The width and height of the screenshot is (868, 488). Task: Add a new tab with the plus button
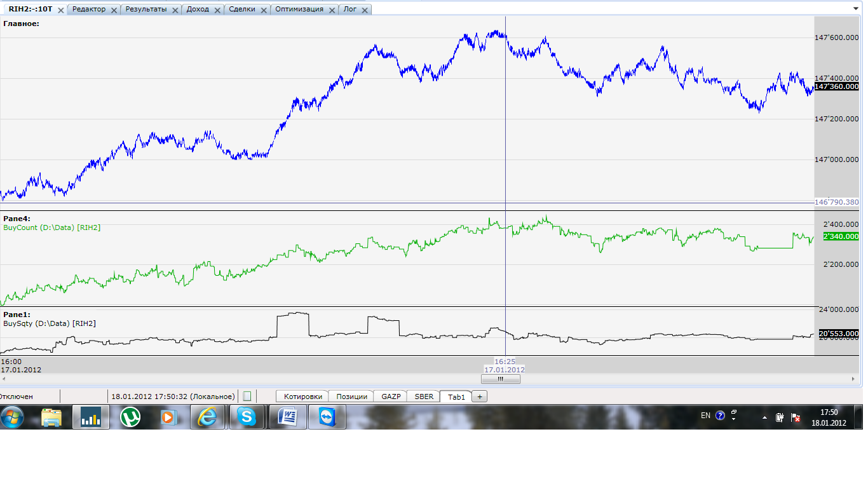[480, 396]
